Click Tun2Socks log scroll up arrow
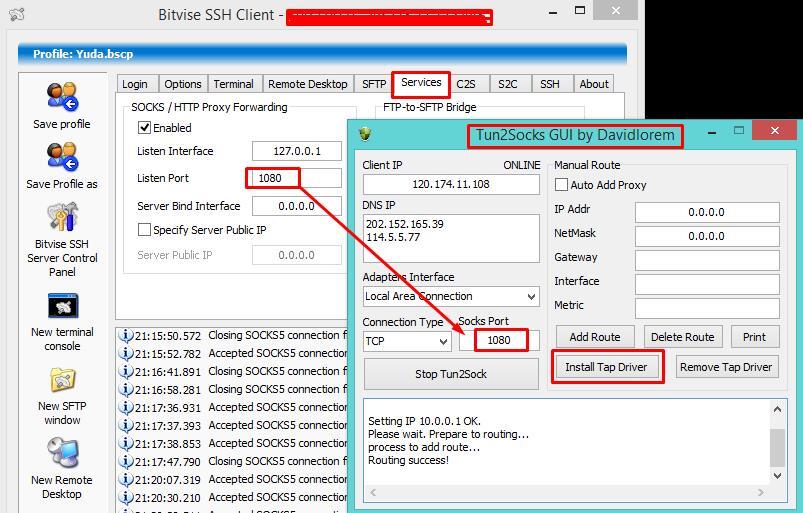The width and height of the screenshot is (803, 513). pyautogui.click(x=777, y=409)
